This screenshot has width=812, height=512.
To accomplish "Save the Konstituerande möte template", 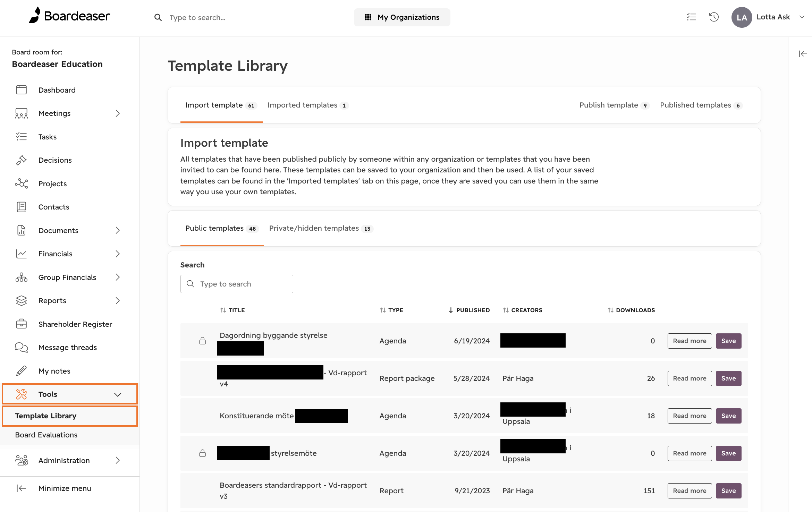I will click(728, 416).
